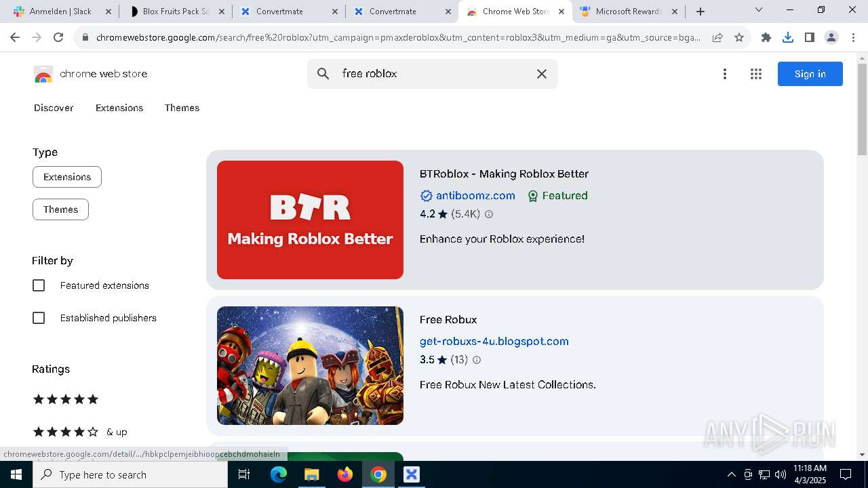This screenshot has height=488, width=868.
Task: Switch to the Anmelden | Slack tab
Action: click(61, 12)
